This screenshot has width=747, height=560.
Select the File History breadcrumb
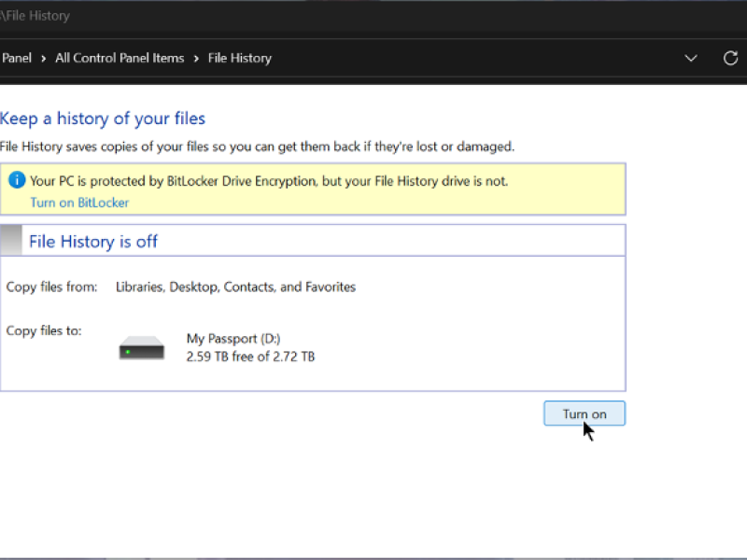click(x=240, y=58)
